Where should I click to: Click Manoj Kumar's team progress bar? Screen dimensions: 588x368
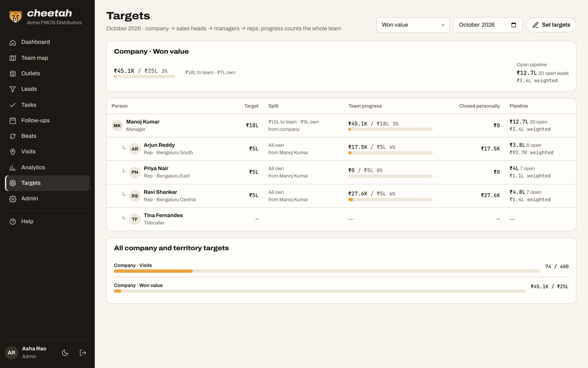[x=390, y=130]
